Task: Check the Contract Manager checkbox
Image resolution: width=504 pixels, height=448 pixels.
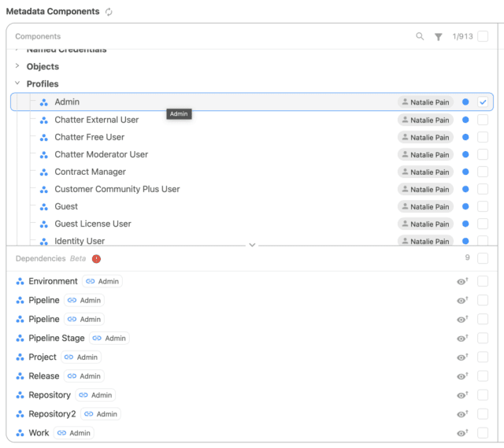Action: tap(483, 172)
